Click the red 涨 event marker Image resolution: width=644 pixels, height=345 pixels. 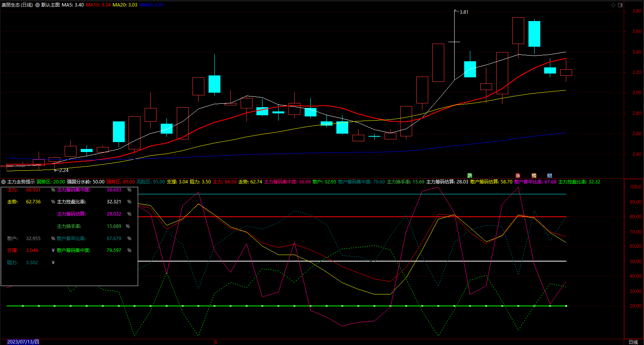pos(518,176)
